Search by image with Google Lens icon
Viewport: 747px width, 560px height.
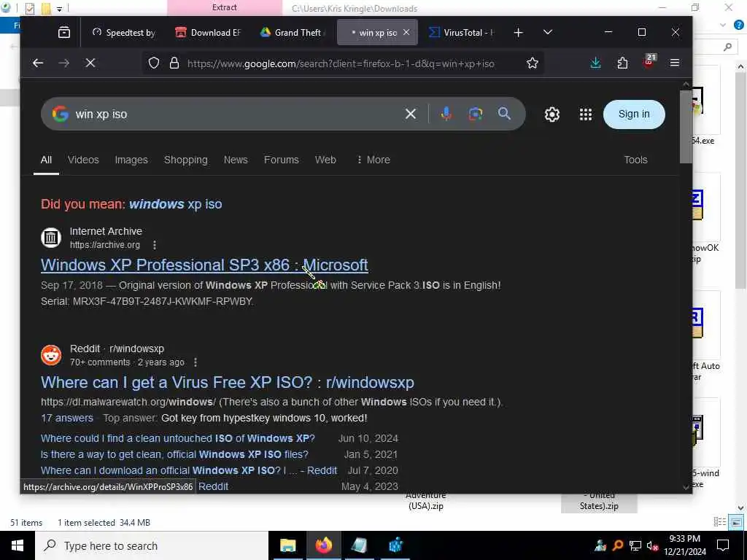475,114
